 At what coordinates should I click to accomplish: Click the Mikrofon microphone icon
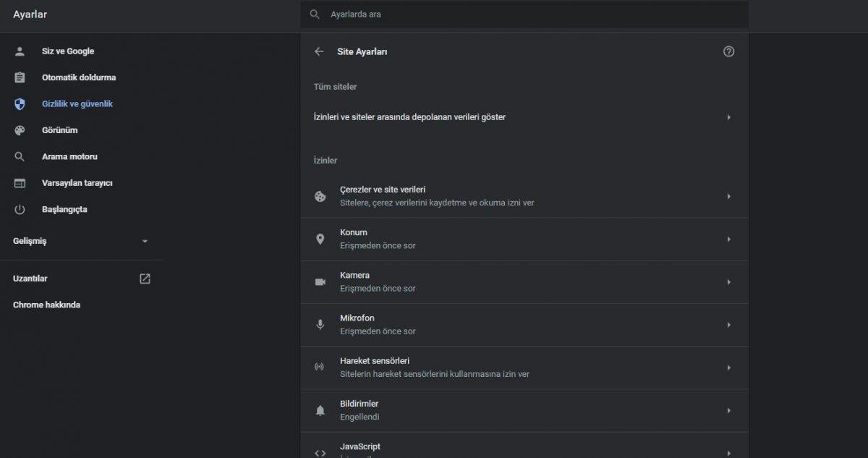[320, 324]
